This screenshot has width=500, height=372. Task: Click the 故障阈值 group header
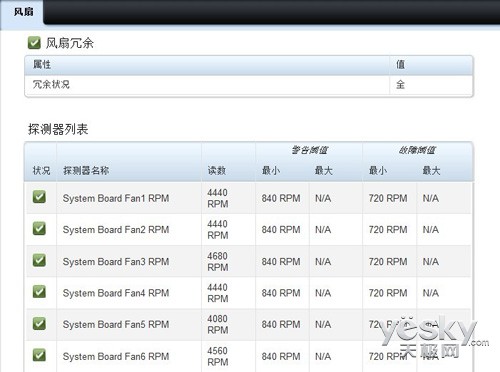pos(417,150)
